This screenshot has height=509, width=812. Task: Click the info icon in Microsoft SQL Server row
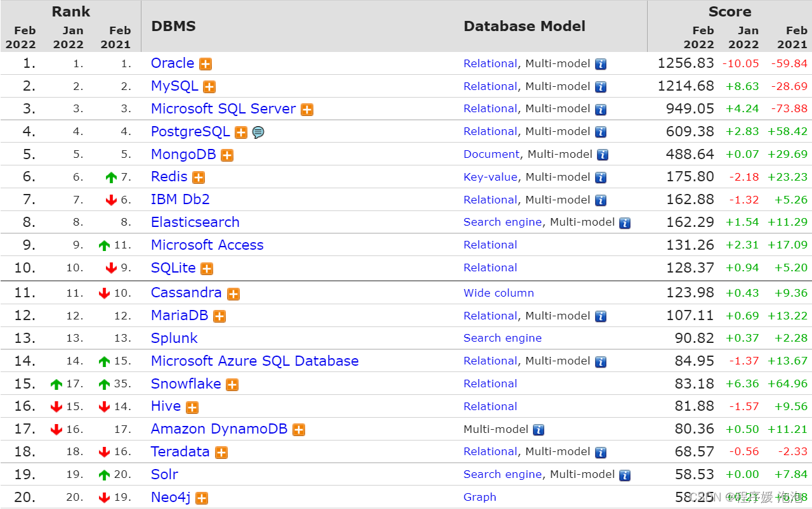[601, 109]
